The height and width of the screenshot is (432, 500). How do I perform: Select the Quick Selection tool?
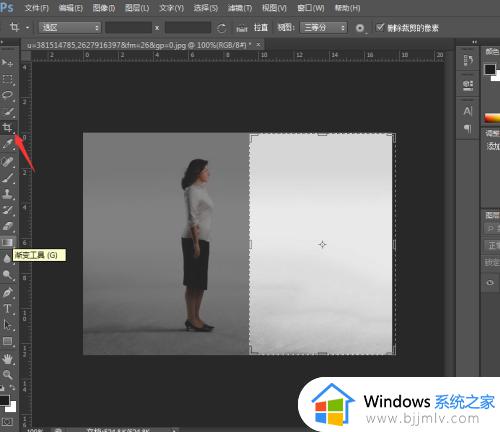click(x=7, y=112)
